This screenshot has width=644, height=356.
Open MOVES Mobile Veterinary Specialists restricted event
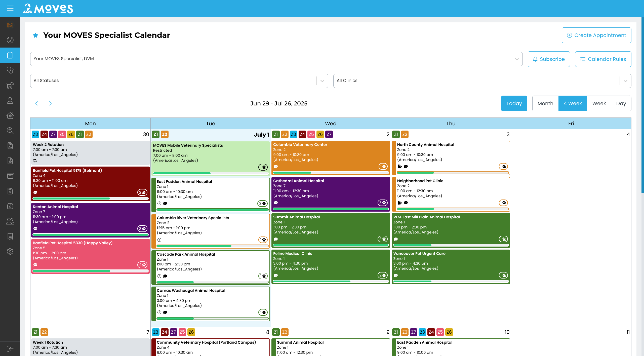point(211,159)
